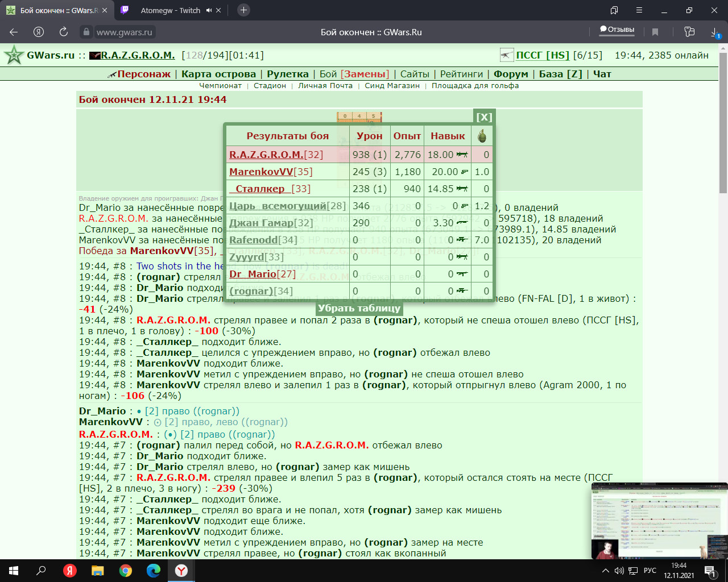728x582 pixels.
Task: Open Windows Start menu
Action: (14, 571)
